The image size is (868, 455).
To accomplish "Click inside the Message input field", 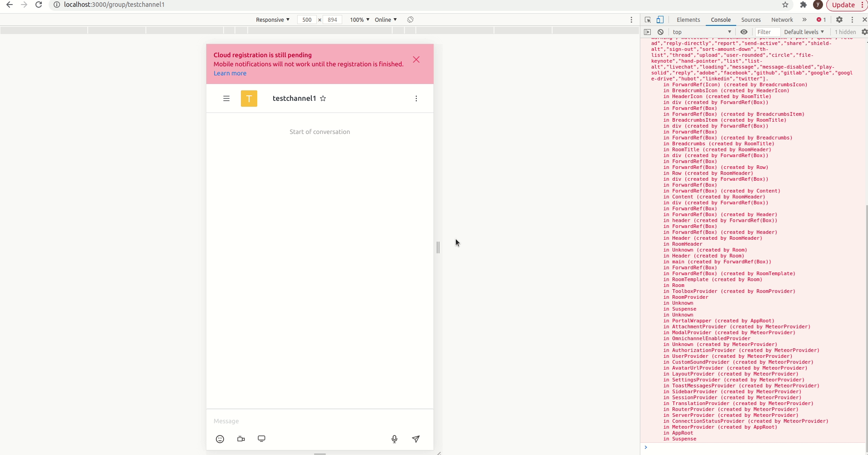I will point(318,421).
